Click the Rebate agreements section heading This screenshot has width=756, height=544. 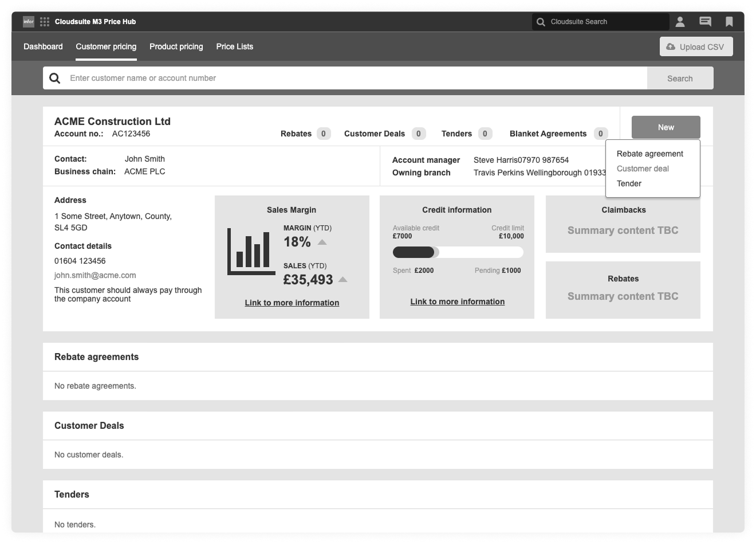point(97,357)
